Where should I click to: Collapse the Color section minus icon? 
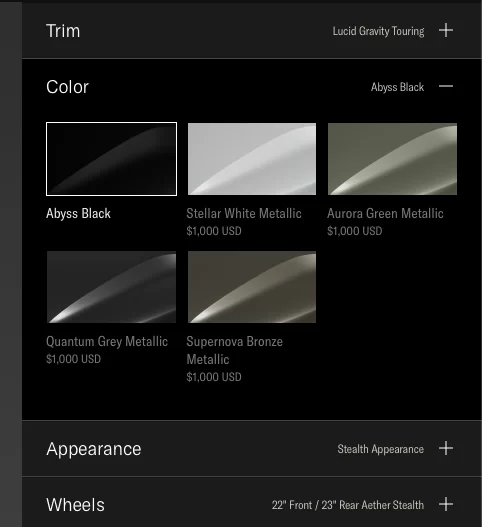pos(446,86)
